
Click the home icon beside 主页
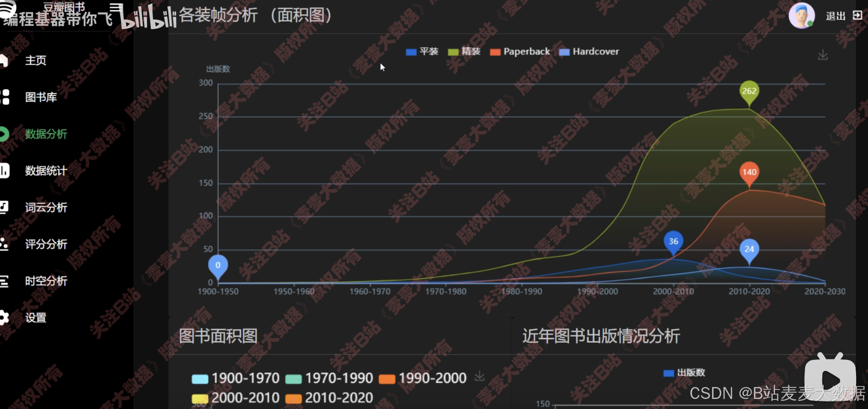click(x=4, y=61)
